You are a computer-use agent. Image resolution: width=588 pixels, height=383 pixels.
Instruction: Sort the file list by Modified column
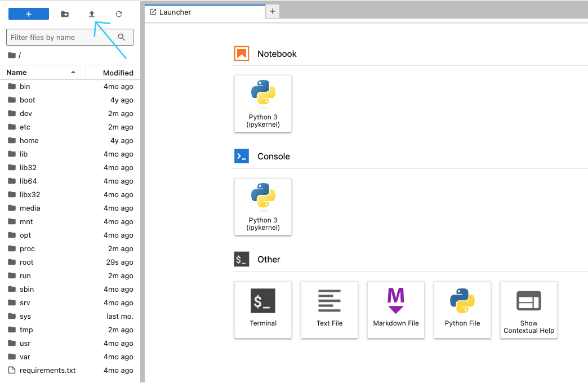(x=118, y=73)
